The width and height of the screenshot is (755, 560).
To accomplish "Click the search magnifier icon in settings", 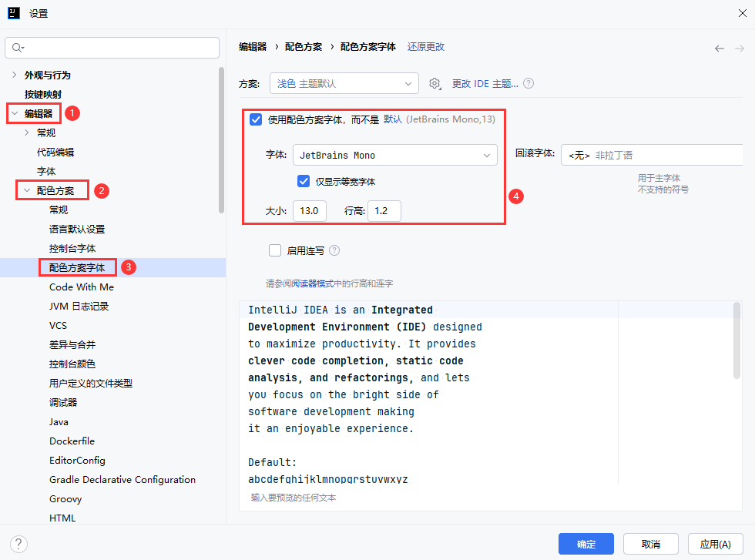I will 18,48.
